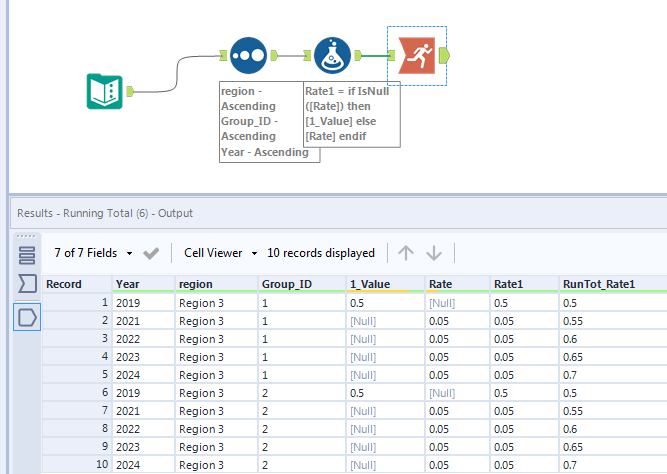Click the RunTot_Rate1 column header
The image size is (667, 474).
click(x=598, y=284)
